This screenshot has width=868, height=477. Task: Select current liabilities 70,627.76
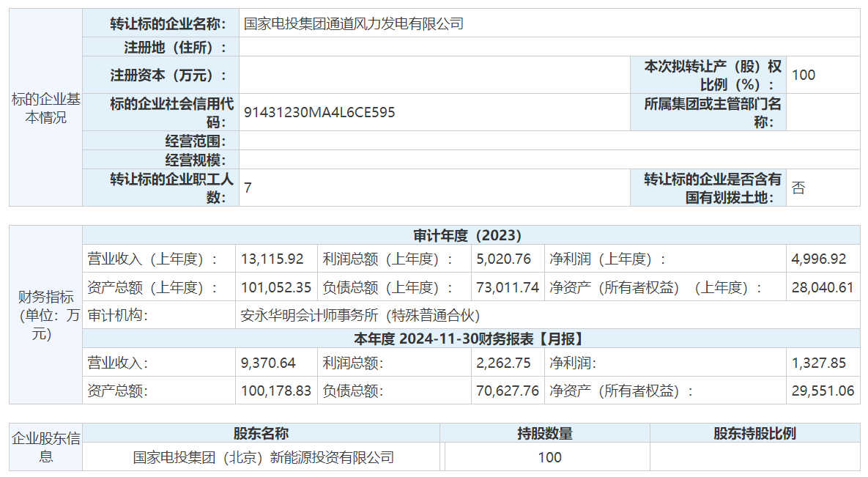point(508,391)
